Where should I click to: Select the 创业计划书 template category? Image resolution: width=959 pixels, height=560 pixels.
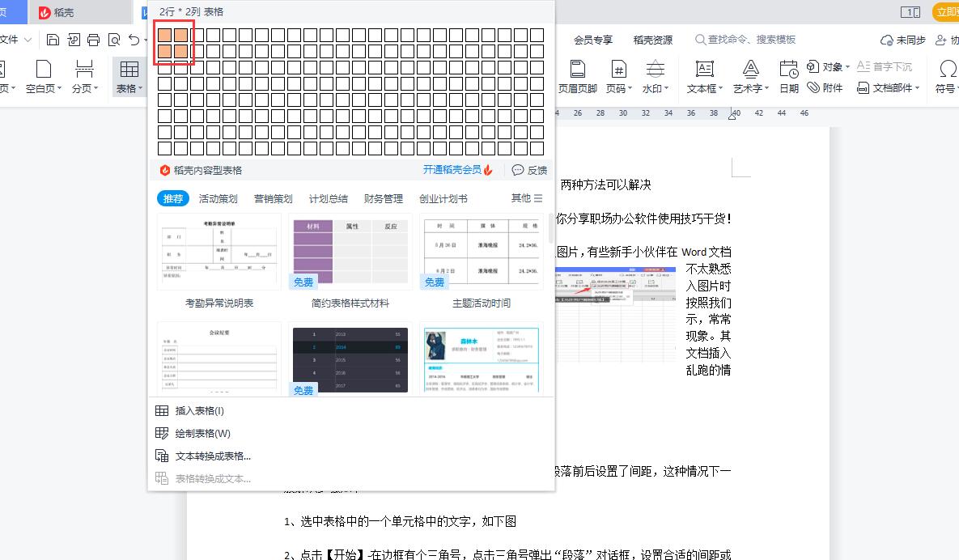click(443, 199)
